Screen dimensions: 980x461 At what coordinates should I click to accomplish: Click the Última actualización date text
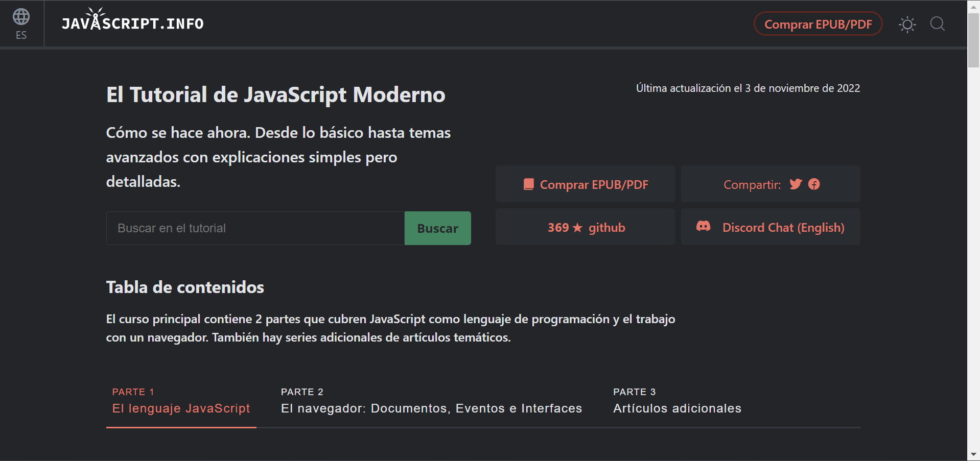tap(748, 88)
